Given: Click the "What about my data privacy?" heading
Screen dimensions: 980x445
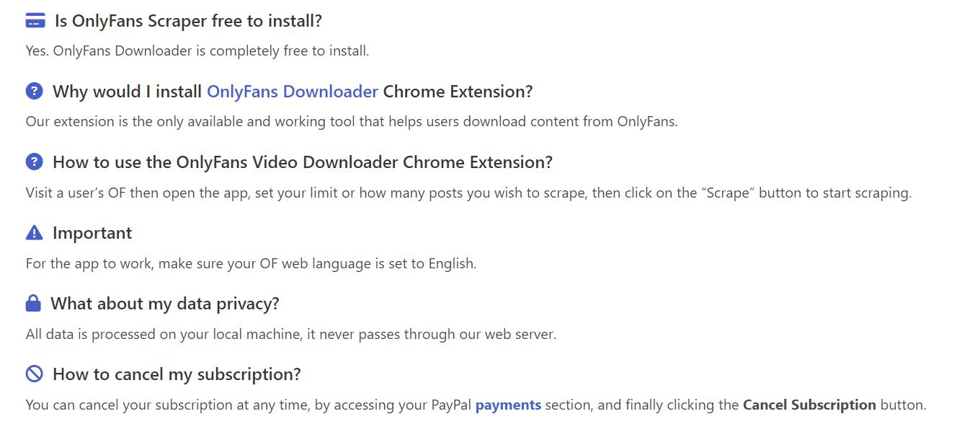Looking at the screenshot, I should point(164,304).
